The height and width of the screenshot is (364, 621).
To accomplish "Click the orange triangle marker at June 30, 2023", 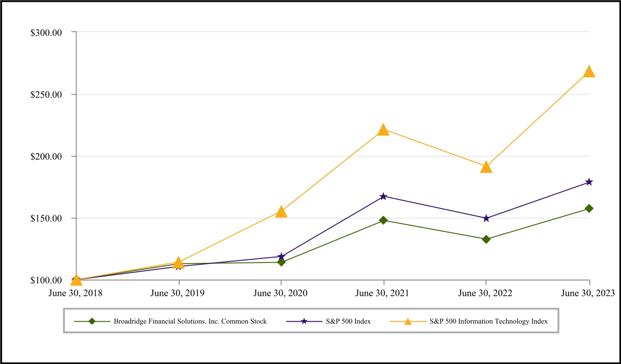I will click(x=589, y=72).
